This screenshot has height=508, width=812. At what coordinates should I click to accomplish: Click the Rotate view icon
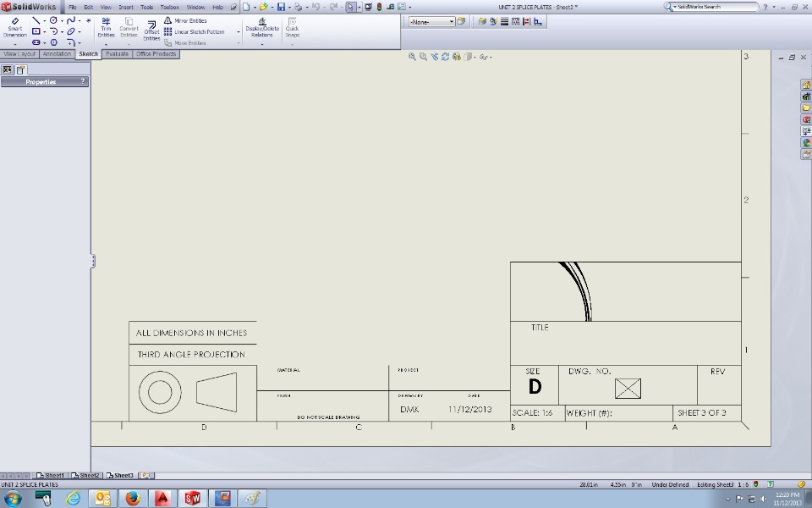coord(446,57)
